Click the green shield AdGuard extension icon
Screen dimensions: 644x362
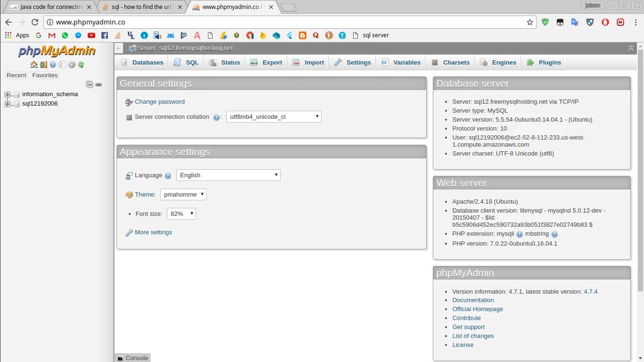pyautogui.click(x=545, y=22)
